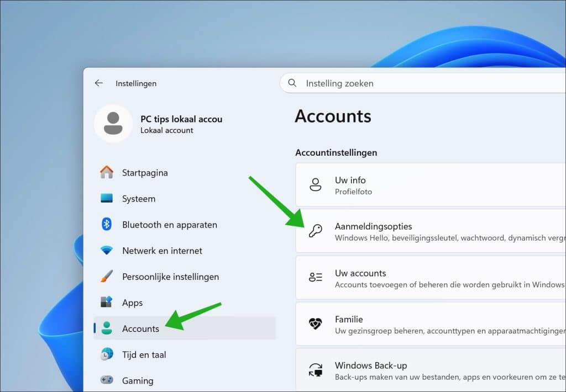Viewport: 566px width, 392px height.
Task: Click the Persoonlijke instellingen paintbrush icon
Action: point(107,276)
